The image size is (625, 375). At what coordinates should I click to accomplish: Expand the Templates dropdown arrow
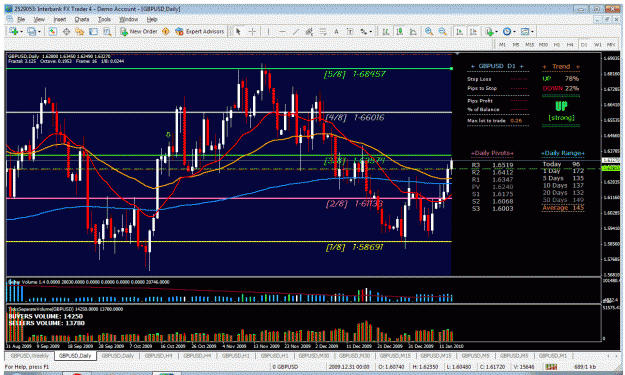coord(533,31)
